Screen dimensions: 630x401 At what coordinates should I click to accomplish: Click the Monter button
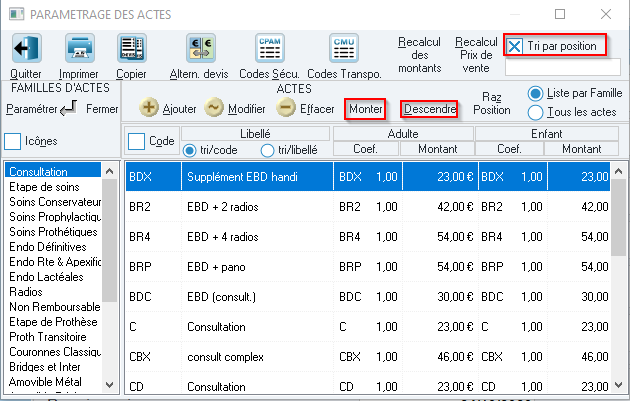coord(365,109)
